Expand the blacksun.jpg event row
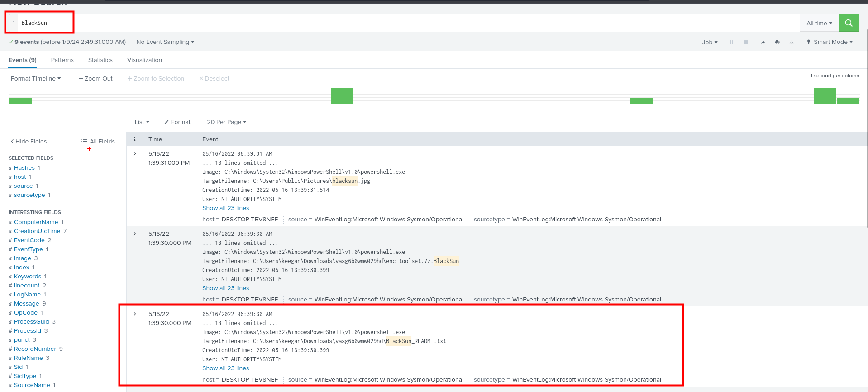 (134, 154)
